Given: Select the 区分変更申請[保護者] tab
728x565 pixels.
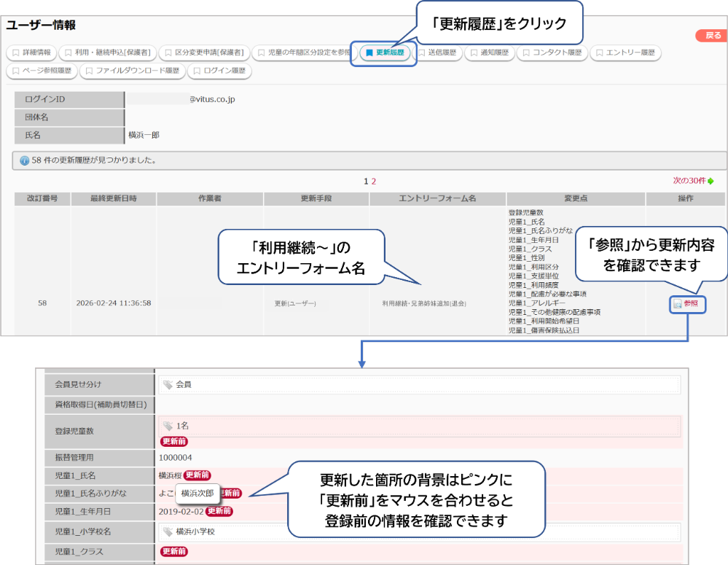Looking at the screenshot, I should [x=205, y=53].
